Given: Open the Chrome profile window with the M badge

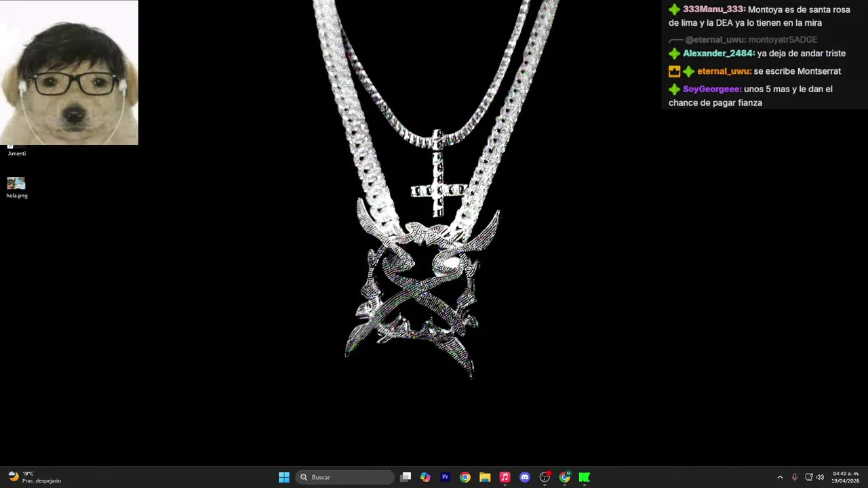Looking at the screenshot, I should click(x=564, y=477).
